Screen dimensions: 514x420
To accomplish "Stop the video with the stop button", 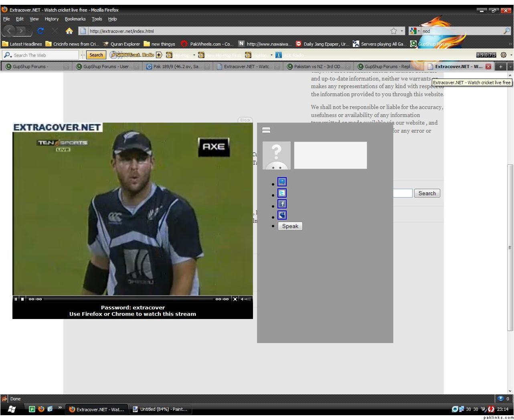I will (x=22, y=299).
